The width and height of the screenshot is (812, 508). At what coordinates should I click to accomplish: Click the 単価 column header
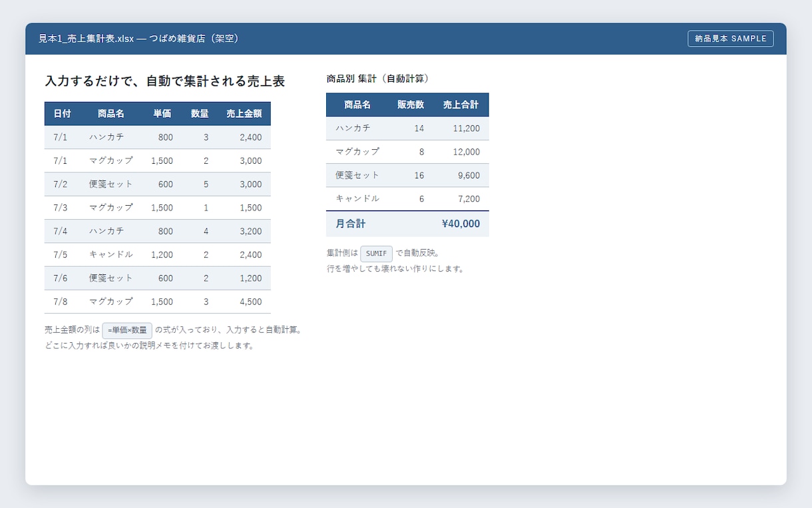[162, 114]
